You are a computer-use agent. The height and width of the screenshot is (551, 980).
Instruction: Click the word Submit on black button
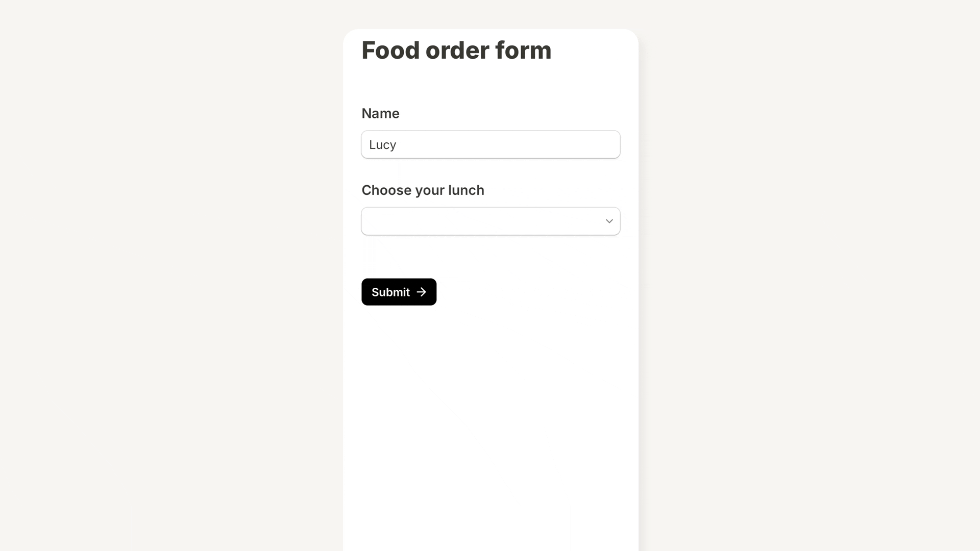point(390,292)
